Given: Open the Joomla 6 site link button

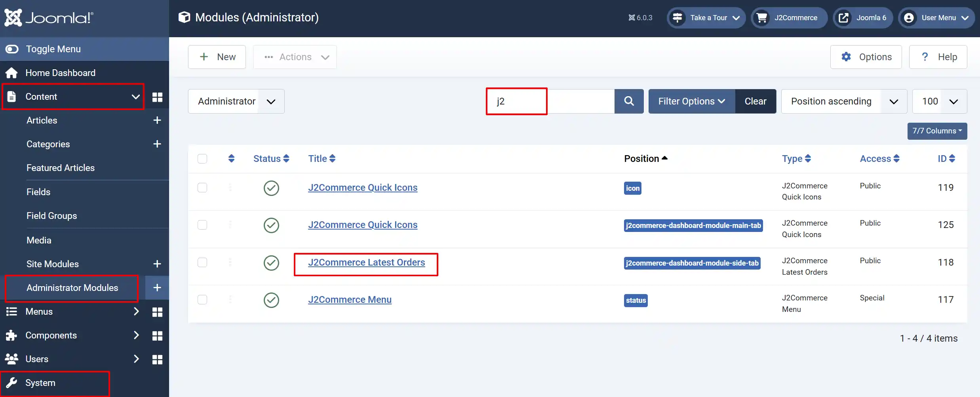Looking at the screenshot, I should (863, 18).
